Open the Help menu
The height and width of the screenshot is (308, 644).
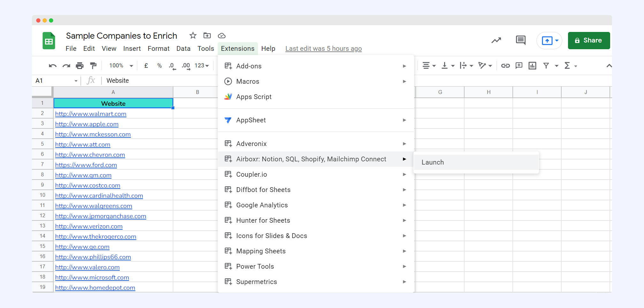(x=268, y=49)
